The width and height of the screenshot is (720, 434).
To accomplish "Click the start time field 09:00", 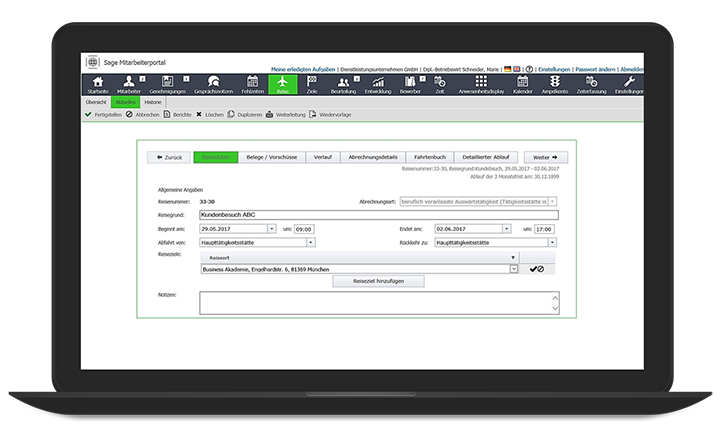I will coord(304,229).
